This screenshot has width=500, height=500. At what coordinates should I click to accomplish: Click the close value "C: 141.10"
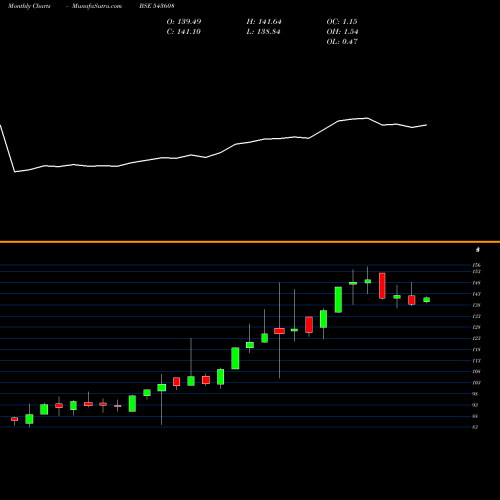coord(183,32)
